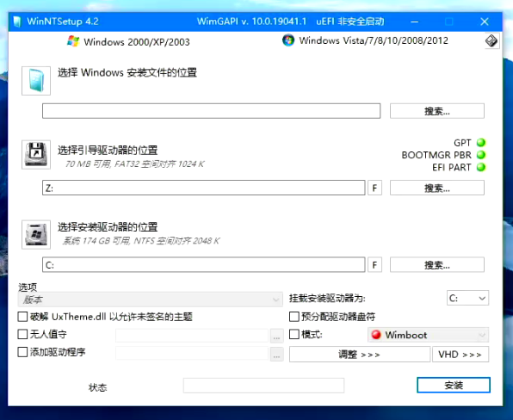The height and width of the screenshot is (420, 513).
Task: Click the install drive C: path field
Action: [203, 264]
